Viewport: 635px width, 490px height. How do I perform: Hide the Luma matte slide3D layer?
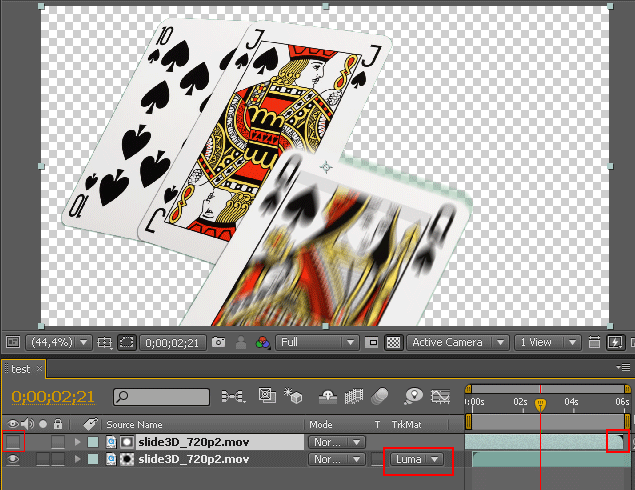[x=13, y=459]
